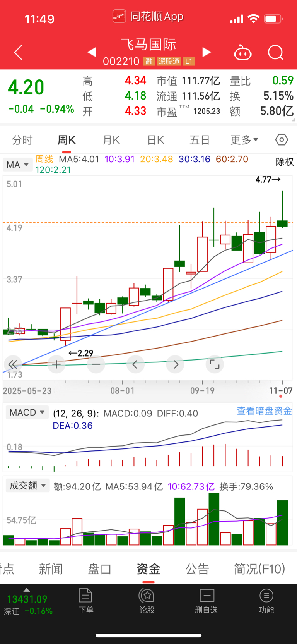The width and height of the screenshot is (297, 644).
Task: Tap MA 30:3.16 legend value
Action: tap(195, 159)
